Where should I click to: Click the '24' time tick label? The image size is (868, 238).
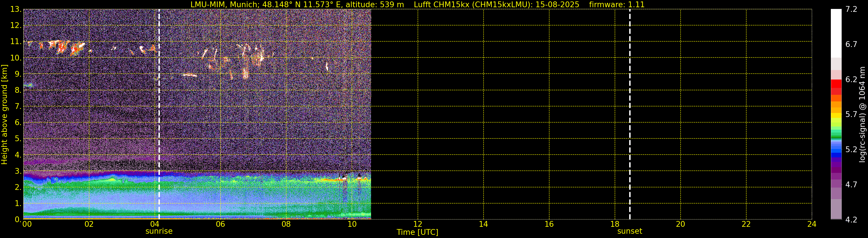coord(812,224)
